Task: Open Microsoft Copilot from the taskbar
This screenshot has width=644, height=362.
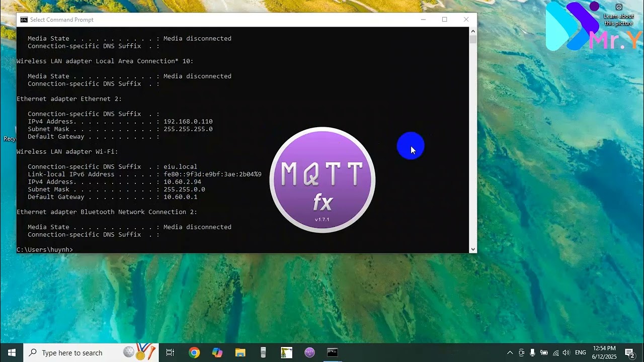Action: coord(217,352)
